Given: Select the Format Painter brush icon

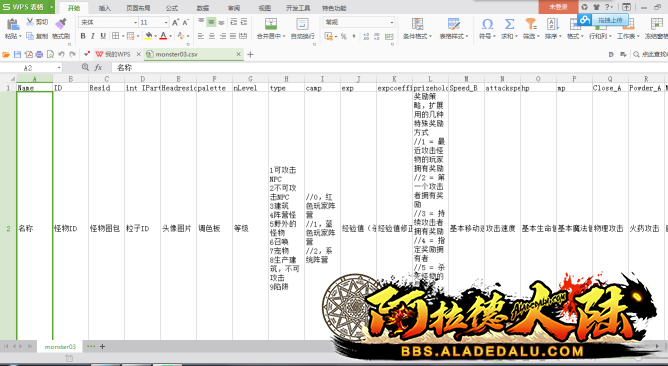Looking at the screenshot, I should (x=61, y=23).
